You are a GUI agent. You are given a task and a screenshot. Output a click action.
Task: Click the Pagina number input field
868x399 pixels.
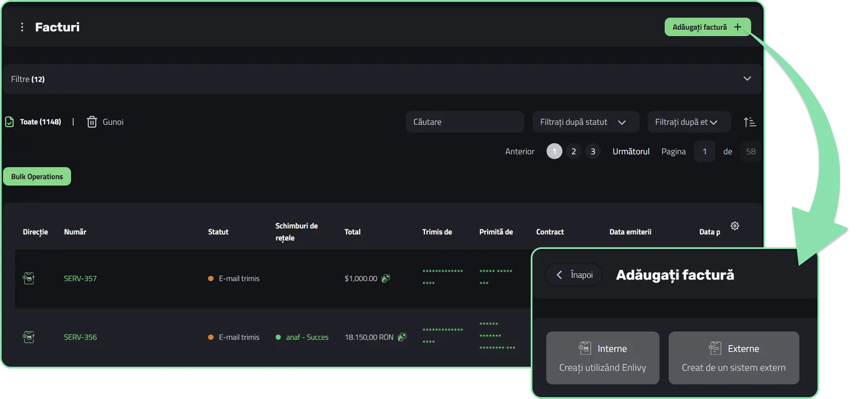(704, 151)
